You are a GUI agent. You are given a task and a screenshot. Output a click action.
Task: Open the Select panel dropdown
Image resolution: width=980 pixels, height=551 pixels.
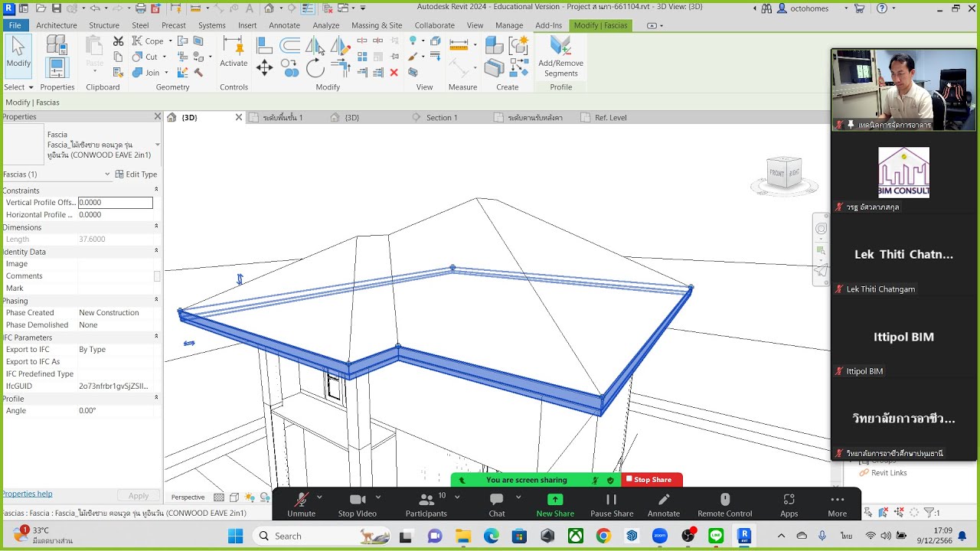pyautogui.click(x=18, y=87)
